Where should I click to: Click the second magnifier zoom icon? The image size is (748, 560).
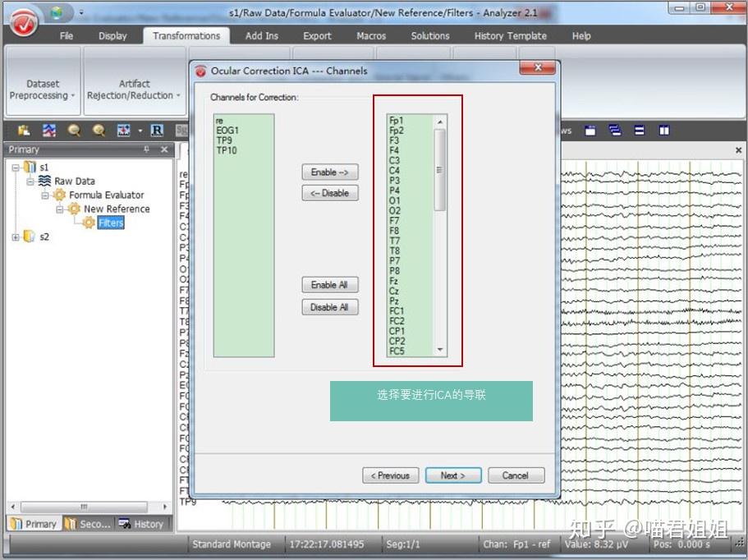tap(99, 131)
